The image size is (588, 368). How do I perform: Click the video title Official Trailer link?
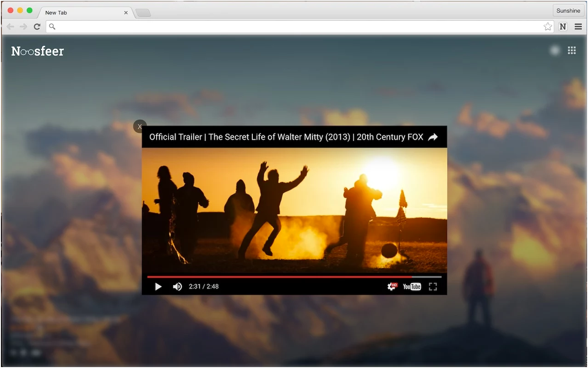pos(286,137)
